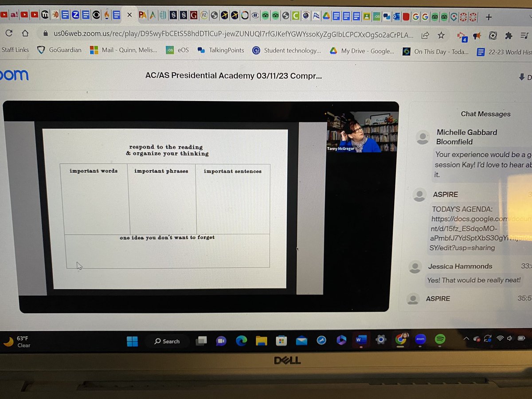Screen dimensions: 532x399
Task: Open the megaphone extension icon
Action: coord(477,35)
